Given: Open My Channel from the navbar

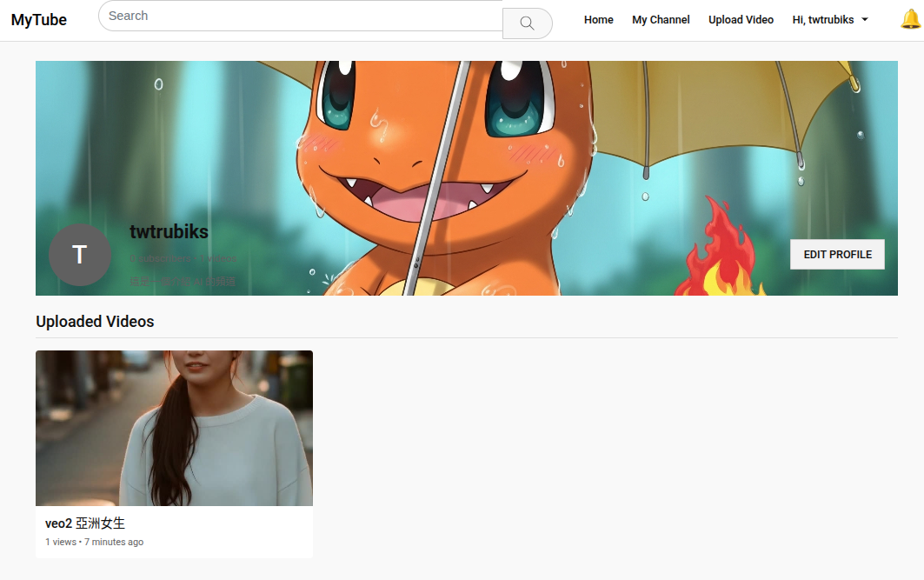Looking at the screenshot, I should (661, 19).
